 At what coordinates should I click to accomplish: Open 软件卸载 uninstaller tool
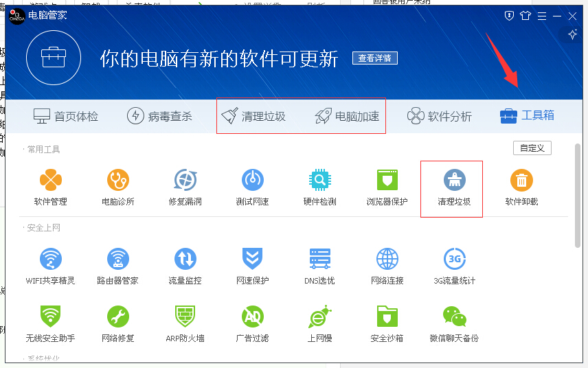521,187
